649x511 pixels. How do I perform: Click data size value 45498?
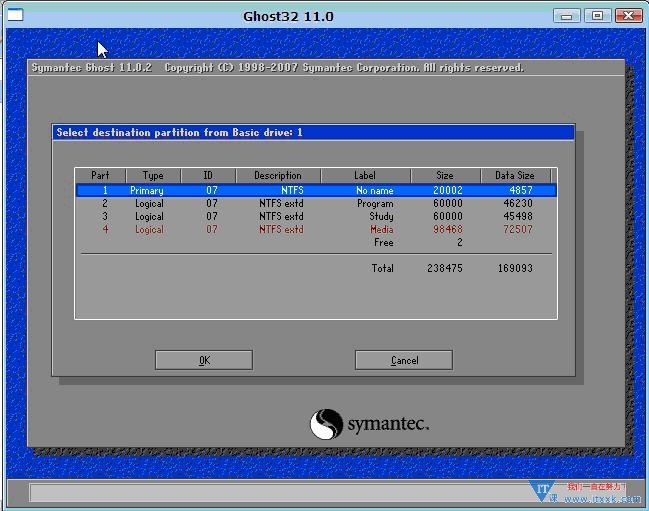point(518,216)
